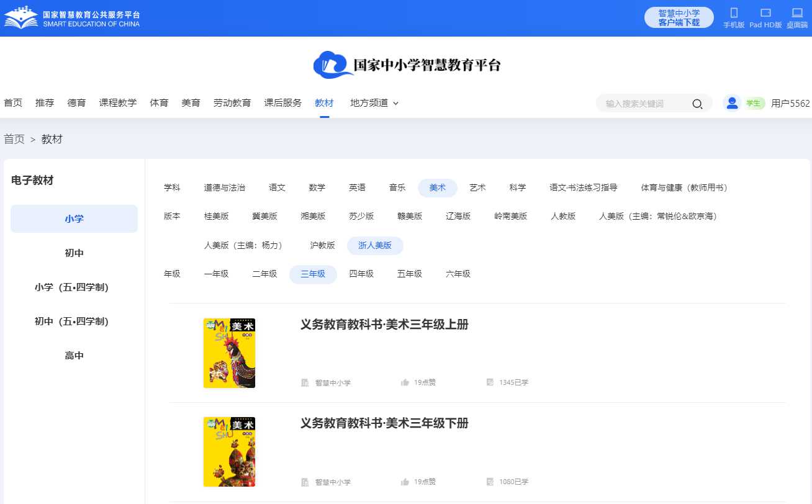Choose subject 语文·书法练习指导

tap(583, 187)
